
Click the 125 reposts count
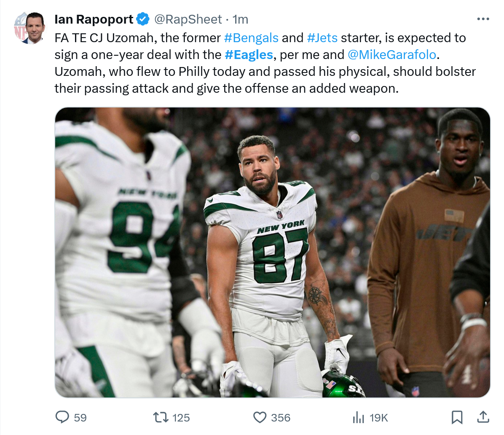(x=181, y=418)
